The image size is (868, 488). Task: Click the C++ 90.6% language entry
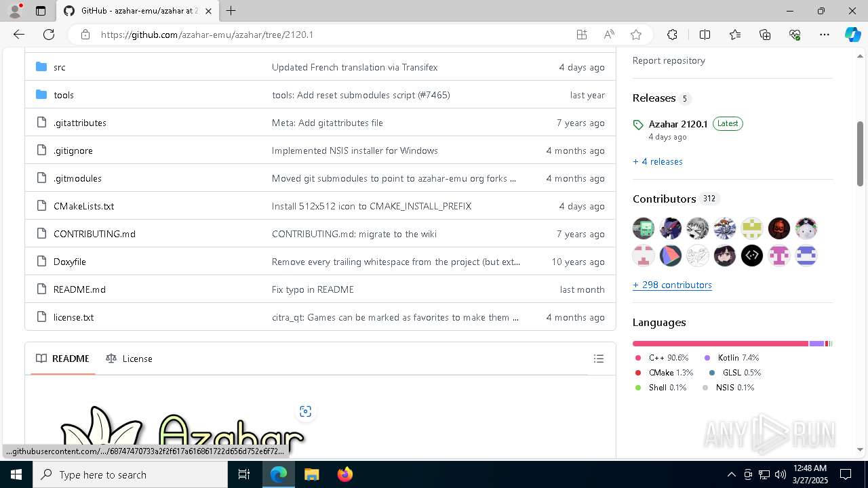662,358
